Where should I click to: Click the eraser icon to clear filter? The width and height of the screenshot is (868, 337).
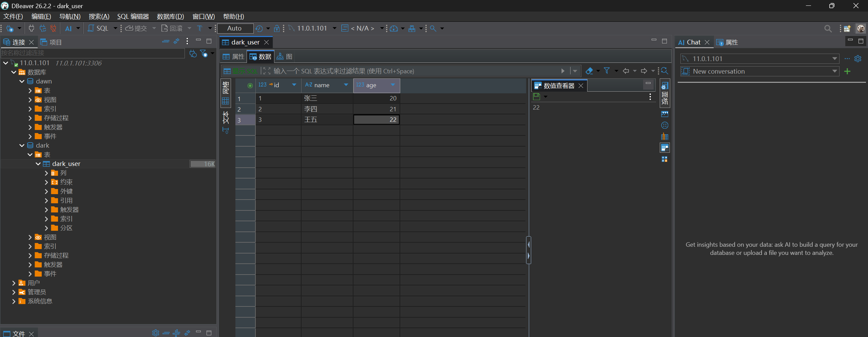[589, 71]
